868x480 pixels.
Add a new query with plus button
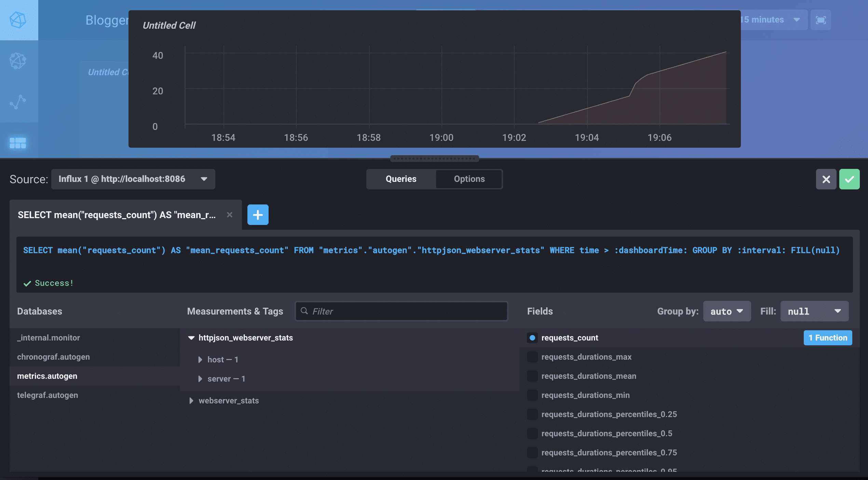point(258,215)
